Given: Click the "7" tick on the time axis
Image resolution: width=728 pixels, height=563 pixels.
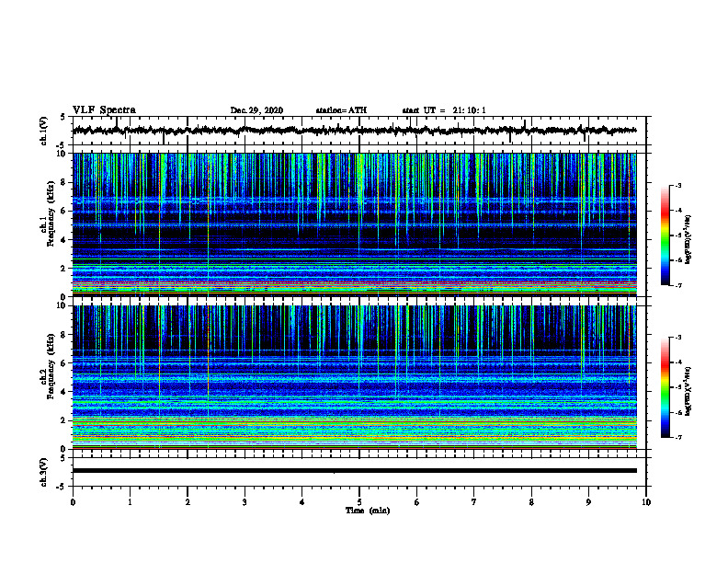Looking at the screenshot, I should [474, 502].
